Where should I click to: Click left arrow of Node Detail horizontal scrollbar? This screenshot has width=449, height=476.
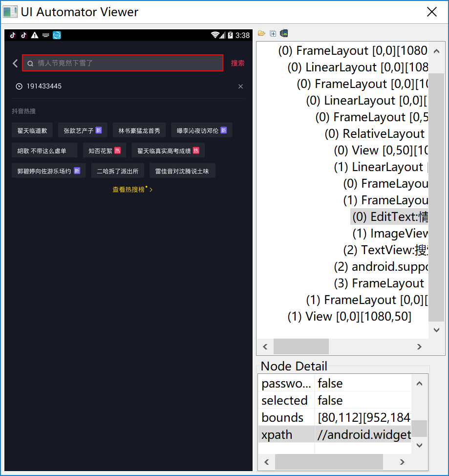[x=267, y=462]
